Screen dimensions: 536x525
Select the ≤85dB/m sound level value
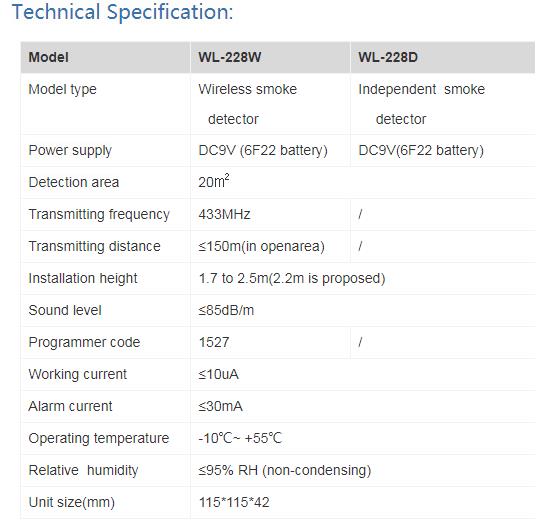(x=226, y=310)
